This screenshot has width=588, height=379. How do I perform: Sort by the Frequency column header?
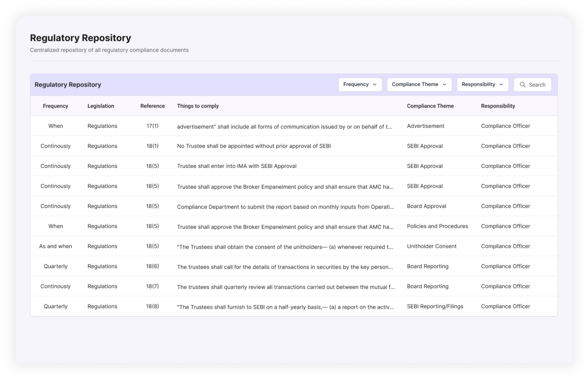55,106
